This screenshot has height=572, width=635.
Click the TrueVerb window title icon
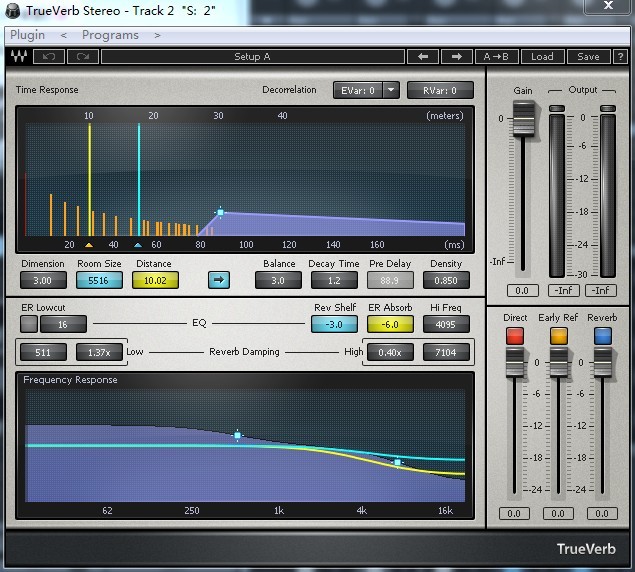(13, 11)
